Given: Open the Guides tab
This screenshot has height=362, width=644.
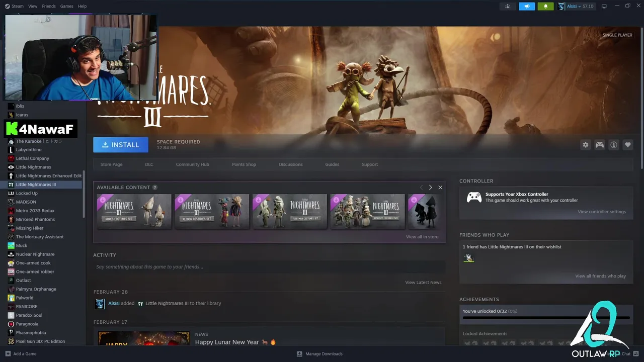Looking at the screenshot, I should click(332, 164).
